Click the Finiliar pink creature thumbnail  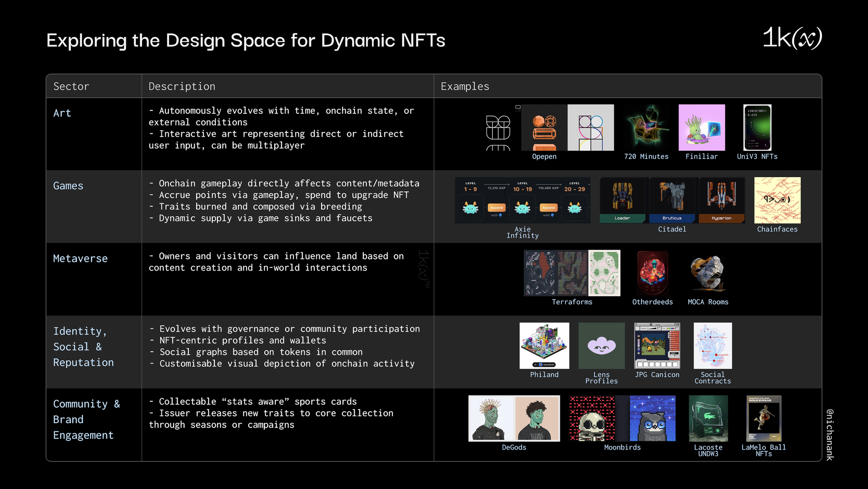(x=701, y=127)
